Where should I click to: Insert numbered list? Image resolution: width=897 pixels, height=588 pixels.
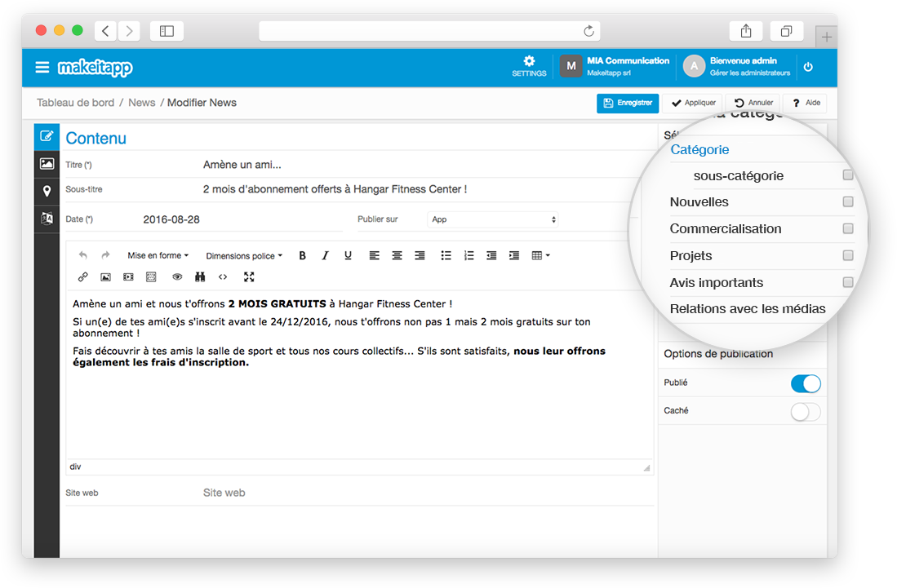point(469,255)
